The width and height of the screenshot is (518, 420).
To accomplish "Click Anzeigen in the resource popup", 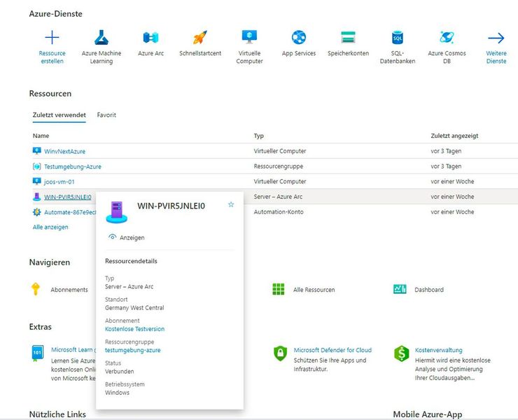I will point(132,237).
